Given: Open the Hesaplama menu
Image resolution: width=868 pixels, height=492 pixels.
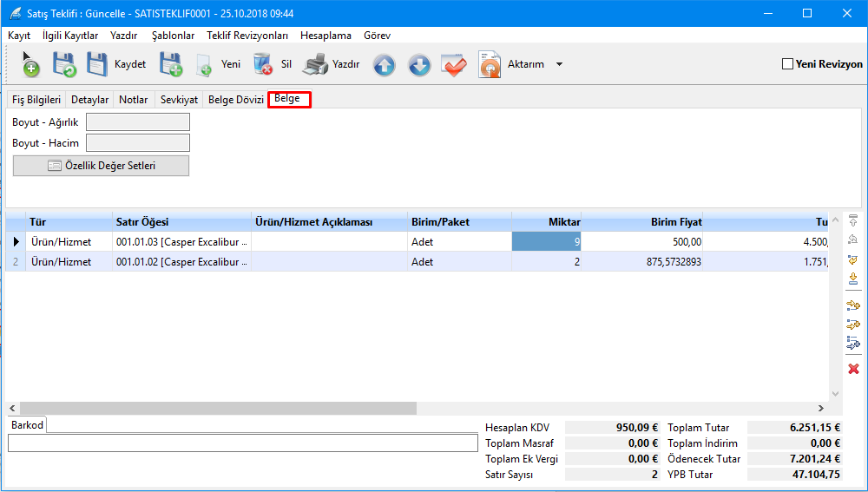Looking at the screenshot, I should (325, 36).
